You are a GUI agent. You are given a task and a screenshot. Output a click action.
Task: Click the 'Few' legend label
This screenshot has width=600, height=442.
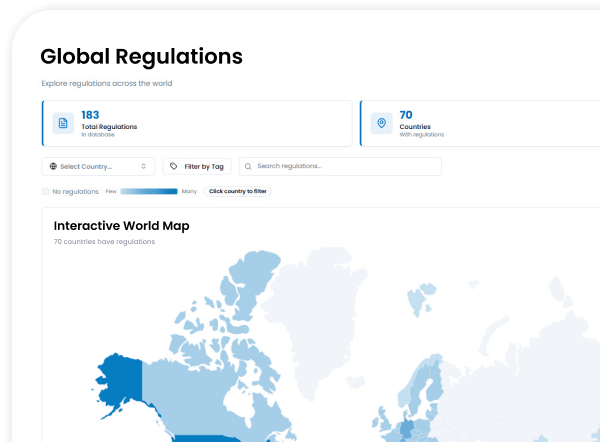pyautogui.click(x=111, y=191)
